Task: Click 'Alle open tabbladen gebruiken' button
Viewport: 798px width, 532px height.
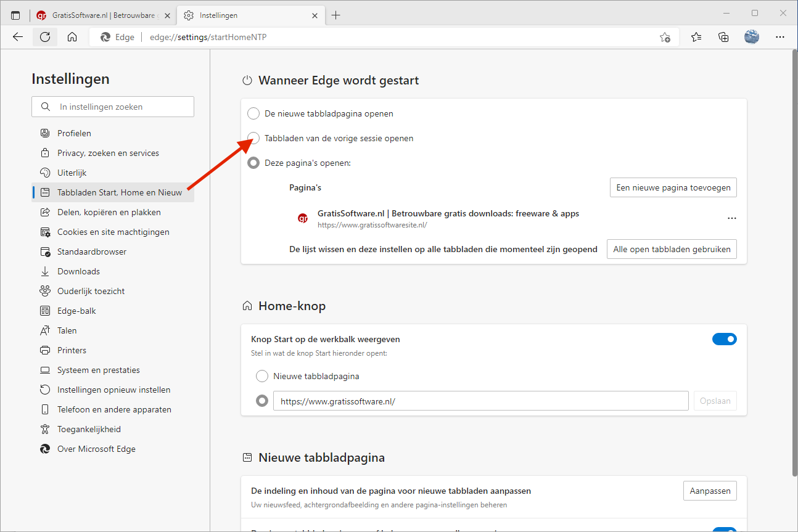Action: coord(672,249)
